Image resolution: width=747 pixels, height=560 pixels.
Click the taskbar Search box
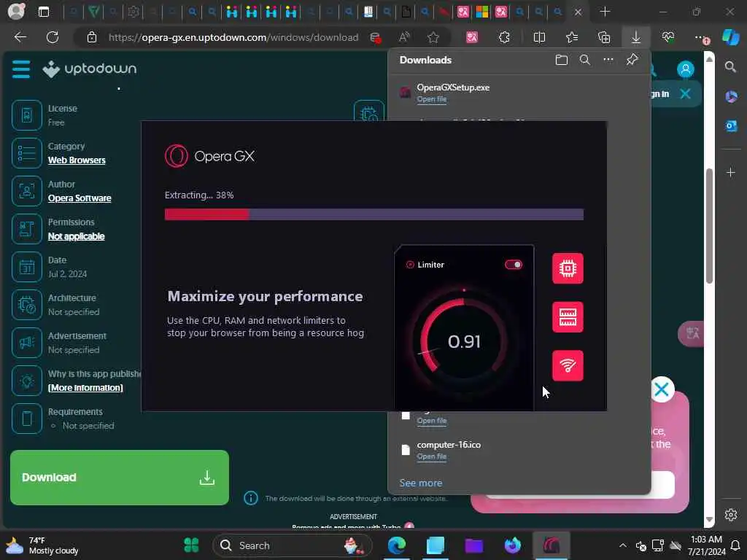[292, 545]
